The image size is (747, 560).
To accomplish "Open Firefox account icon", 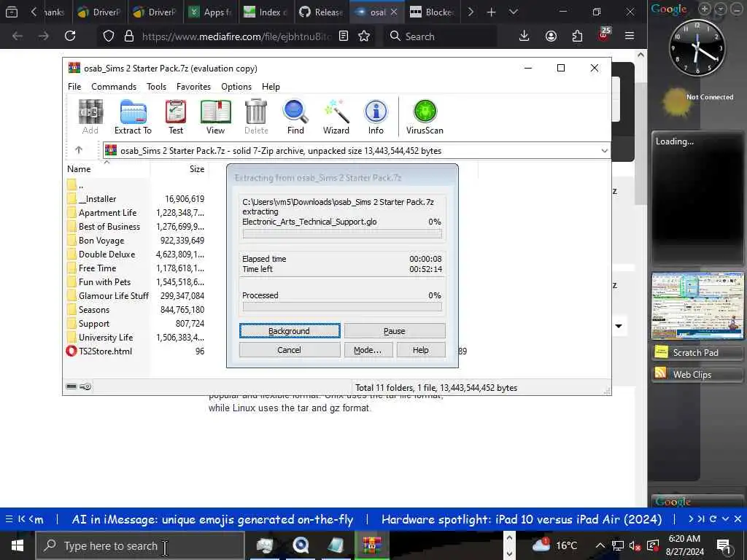I will (551, 36).
